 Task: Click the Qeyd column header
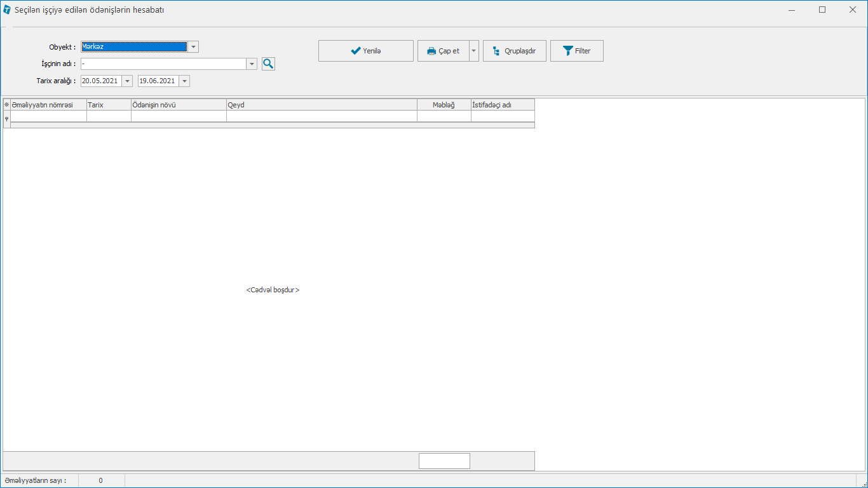pos(322,105)
